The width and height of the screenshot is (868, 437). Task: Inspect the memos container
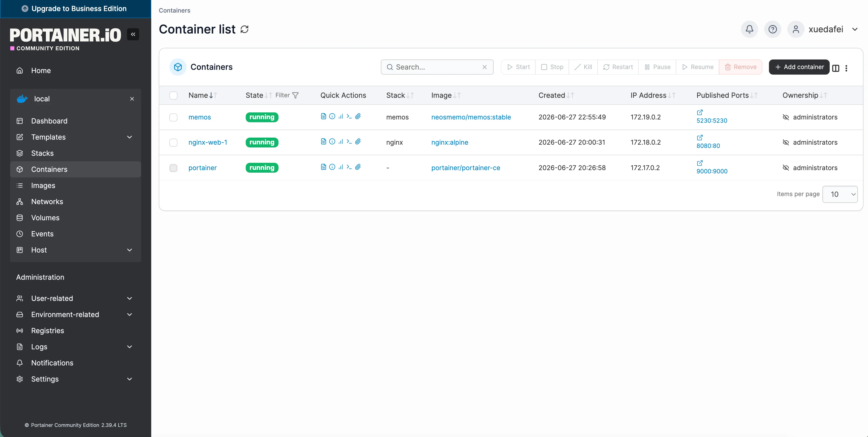click(332, 116)
